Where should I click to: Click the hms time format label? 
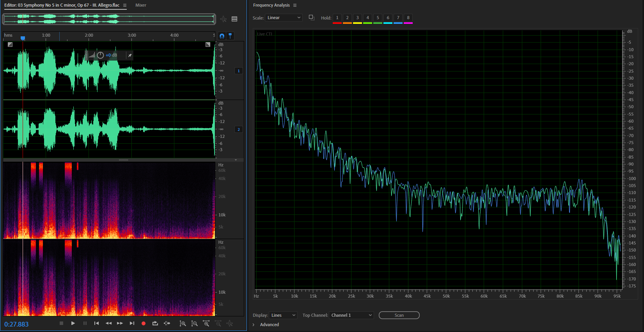pyautogui.click(x=8, y=35)
